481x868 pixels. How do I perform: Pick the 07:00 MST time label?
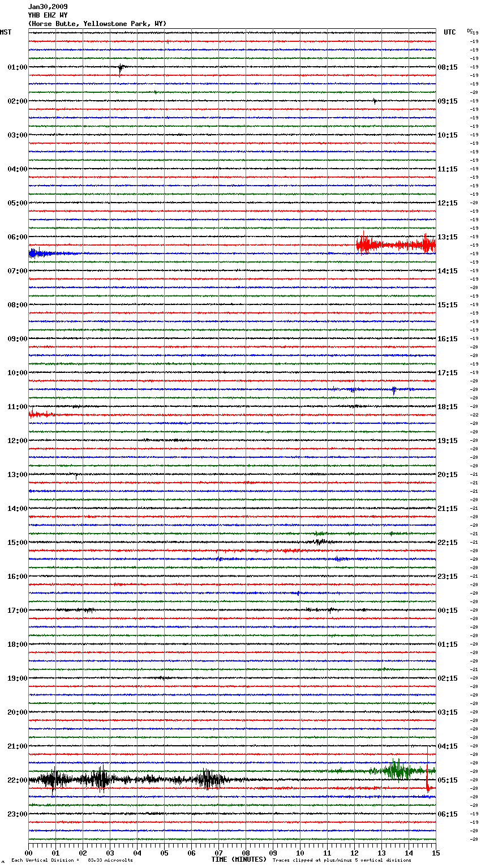[18, 271]
